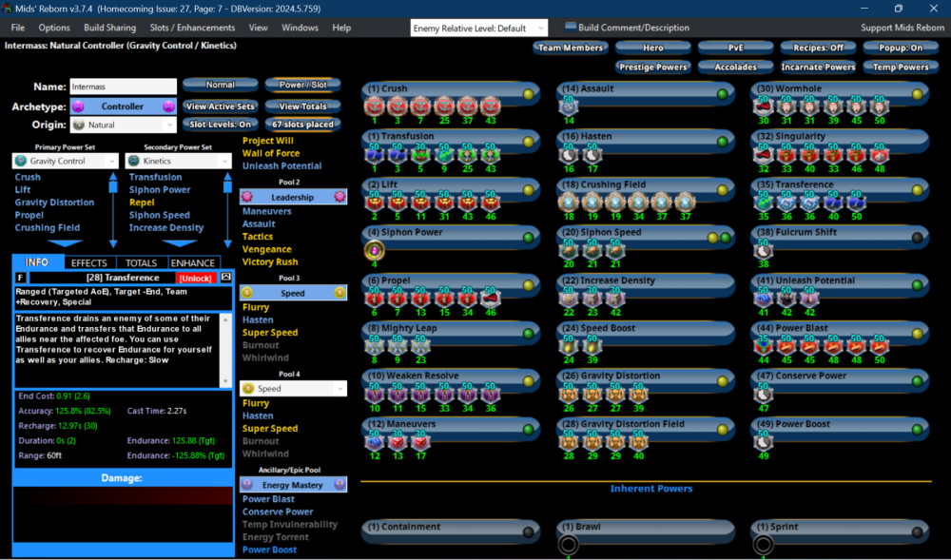This screenshot has height=560, width=951.
Task: Click the Name input field containing Intermass
Action: (x=123, y=87)
